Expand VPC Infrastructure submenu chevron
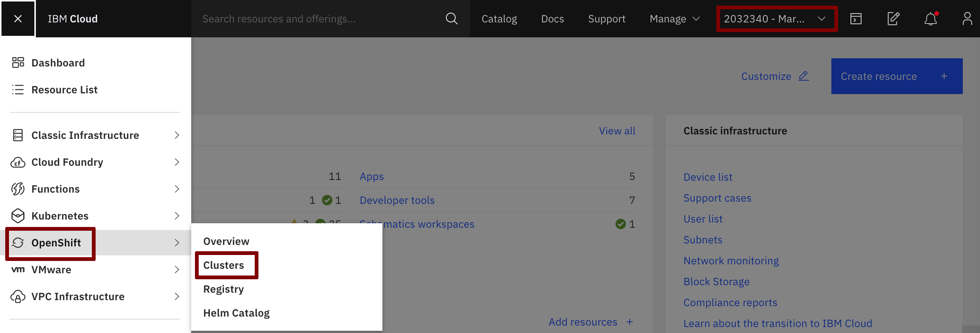This screenshot has height=333, width=980. tap(177, 296)
